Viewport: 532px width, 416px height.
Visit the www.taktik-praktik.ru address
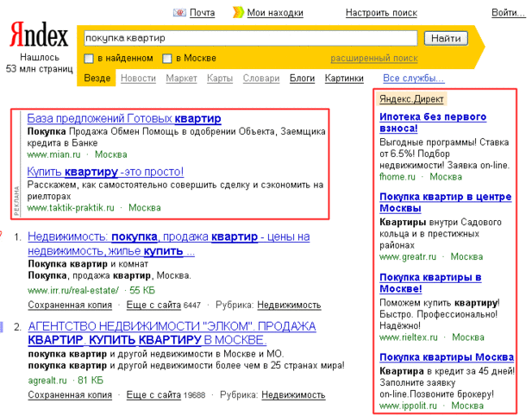pos(71,208)
